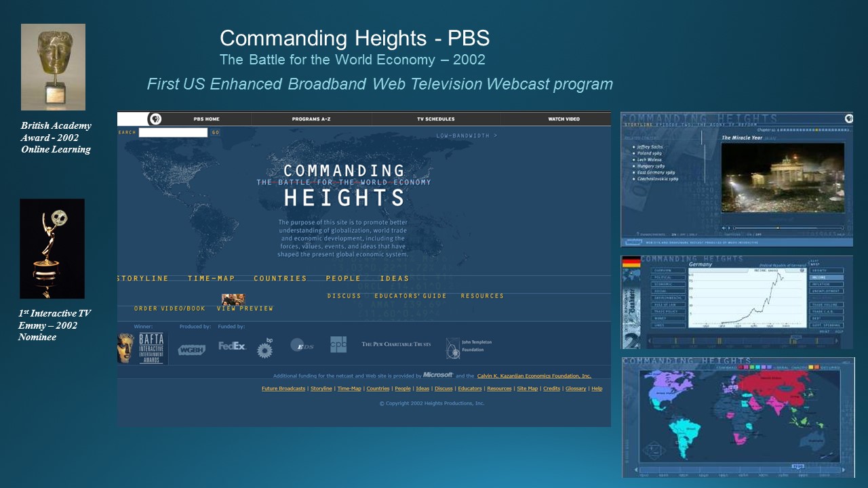Open the Educators' Guide link

point(410,296)
